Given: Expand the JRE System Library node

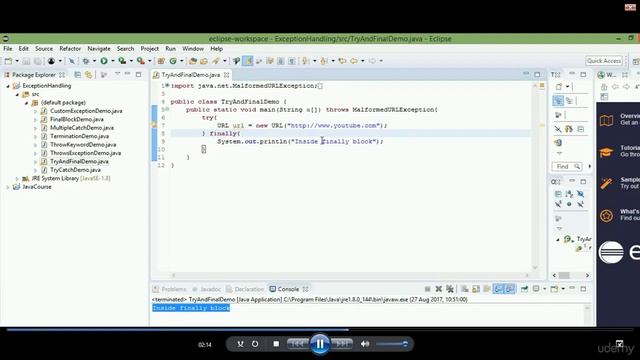Looking at the screenshot, I should pyautogui.click(x=17, y=179).
